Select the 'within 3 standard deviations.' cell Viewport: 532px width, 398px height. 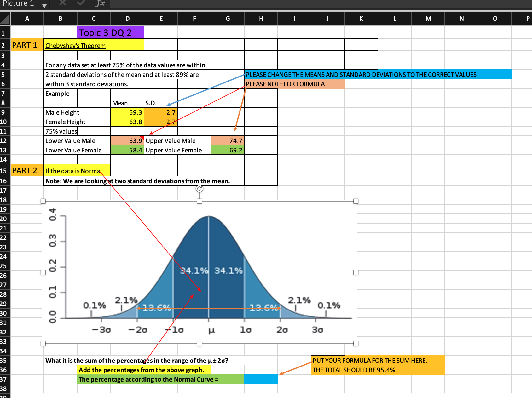coord(94,84)
